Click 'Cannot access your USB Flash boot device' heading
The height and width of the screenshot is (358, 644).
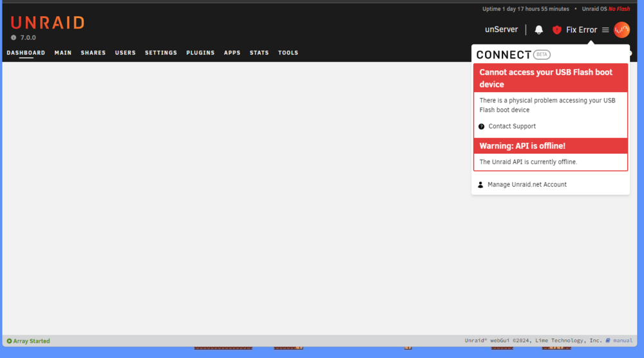coord(546,78)
